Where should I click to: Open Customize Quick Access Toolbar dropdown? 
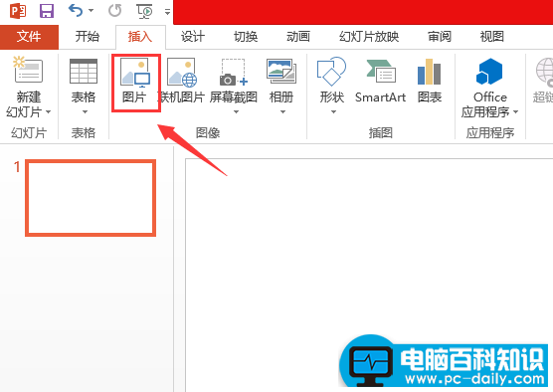click(167, 12)
